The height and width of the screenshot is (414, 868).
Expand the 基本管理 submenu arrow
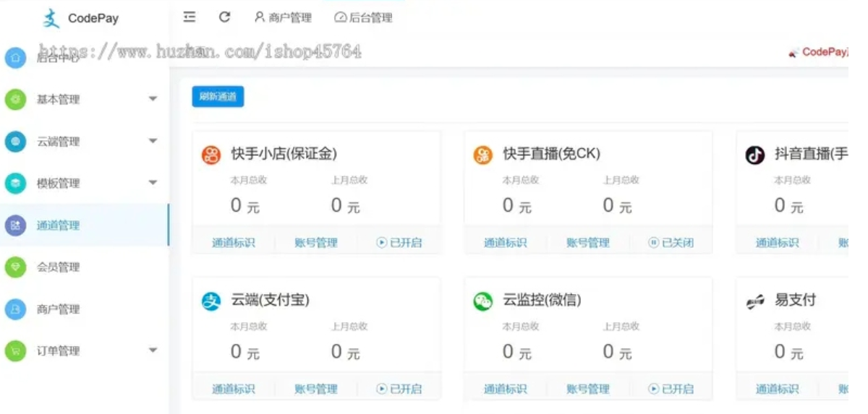(x=153, y=99)
